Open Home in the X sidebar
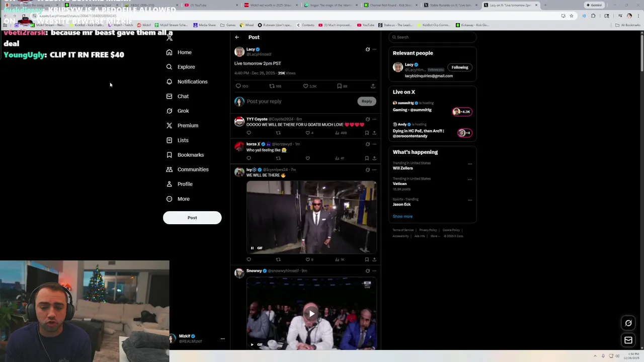 pyautogui.click(x=179, y=52)
